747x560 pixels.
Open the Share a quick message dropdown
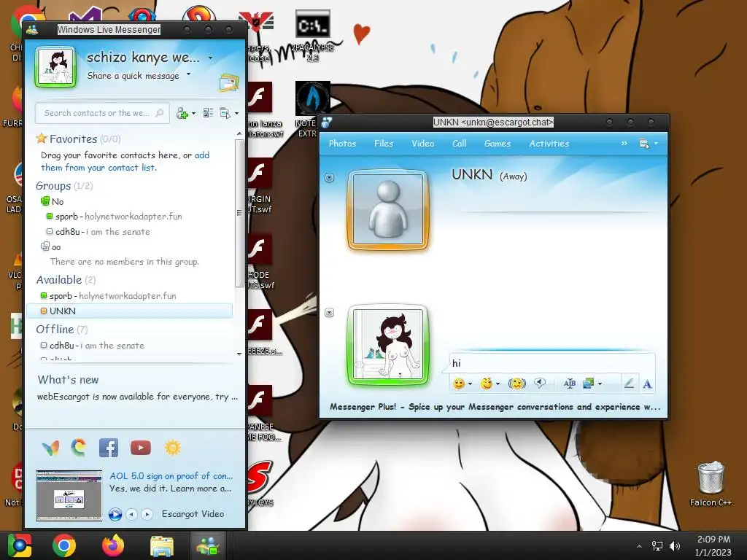pyautogui.click(x=189, y=74)
